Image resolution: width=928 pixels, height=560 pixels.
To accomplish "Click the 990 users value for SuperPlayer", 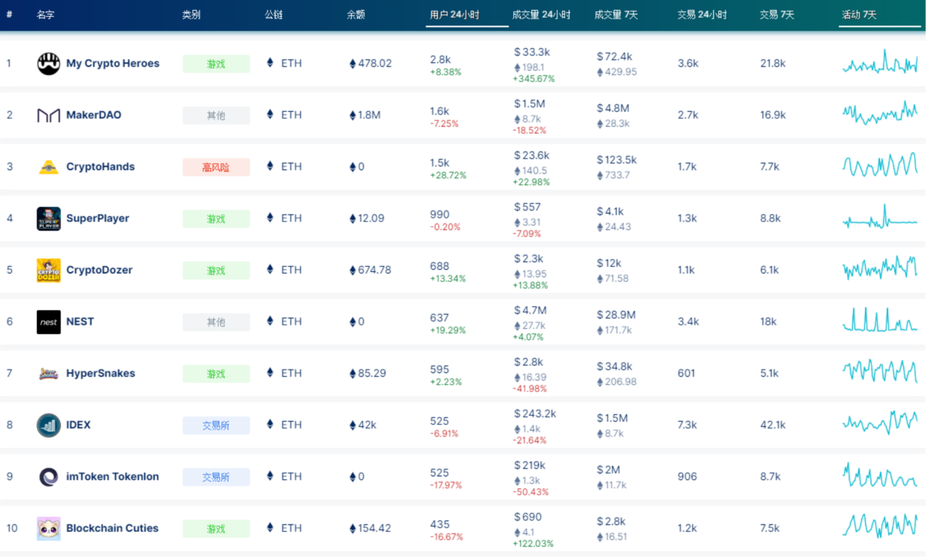I will tap(440, 215).
